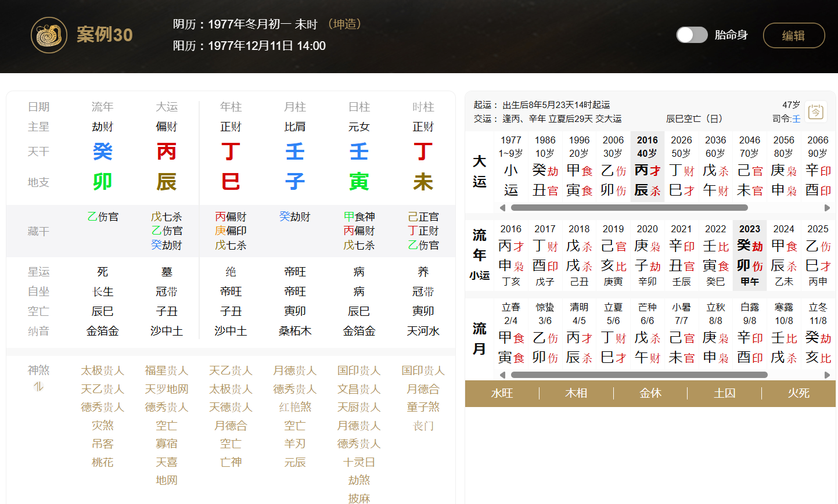Click the 阳历 1977年12月11日 14:00 text
The height and width of the screenshot is (504, 838).
pyautogui.click(x=249, y=46)
